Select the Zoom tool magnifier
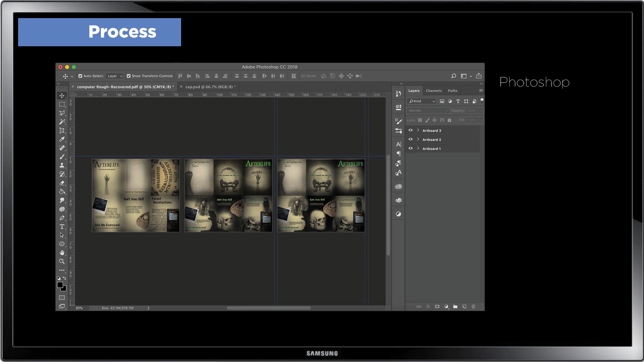This screenshot has width=644, height=362. (x=62, y=261)
